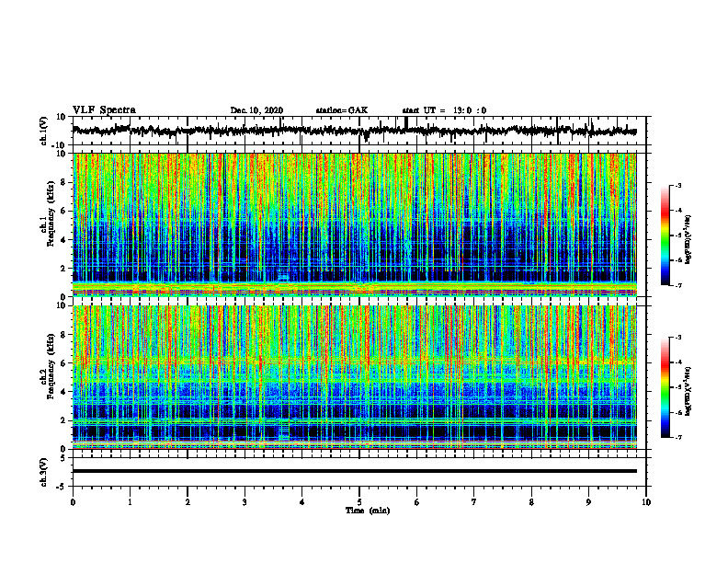Click the "-5" tick on the ch.3(V) axis
The height and width of the screenshot is (563, 728).
click(62, 487)
